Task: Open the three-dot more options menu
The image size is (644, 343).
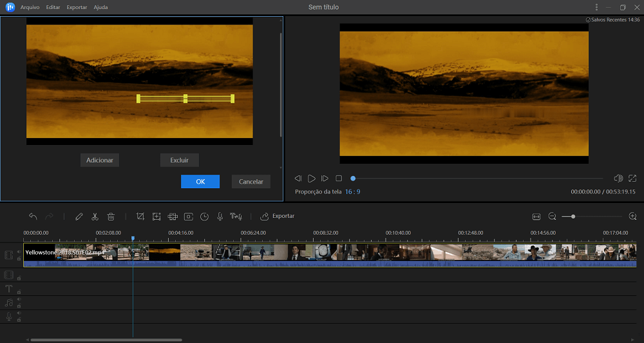Action: click(596, 7)
